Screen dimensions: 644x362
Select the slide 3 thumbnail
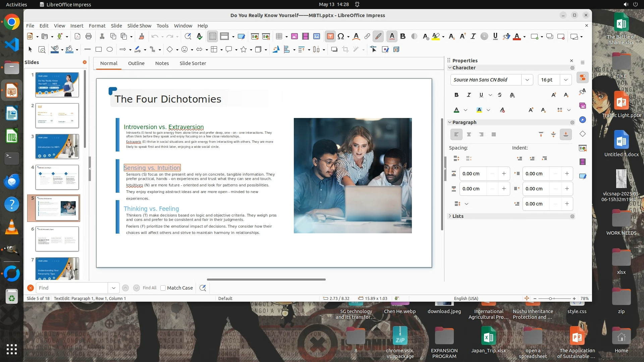(57, 146)
